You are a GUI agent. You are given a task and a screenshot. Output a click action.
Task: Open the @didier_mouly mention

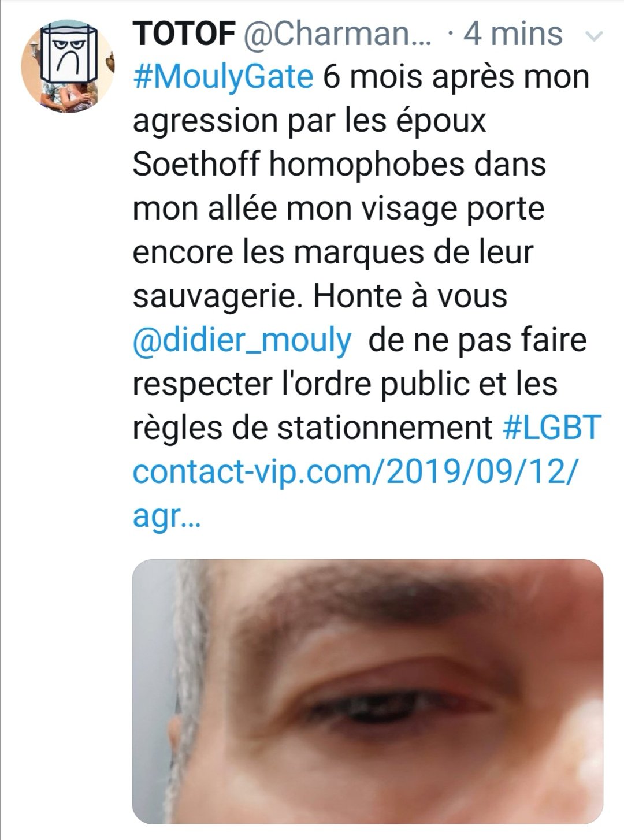coord(242,341)
